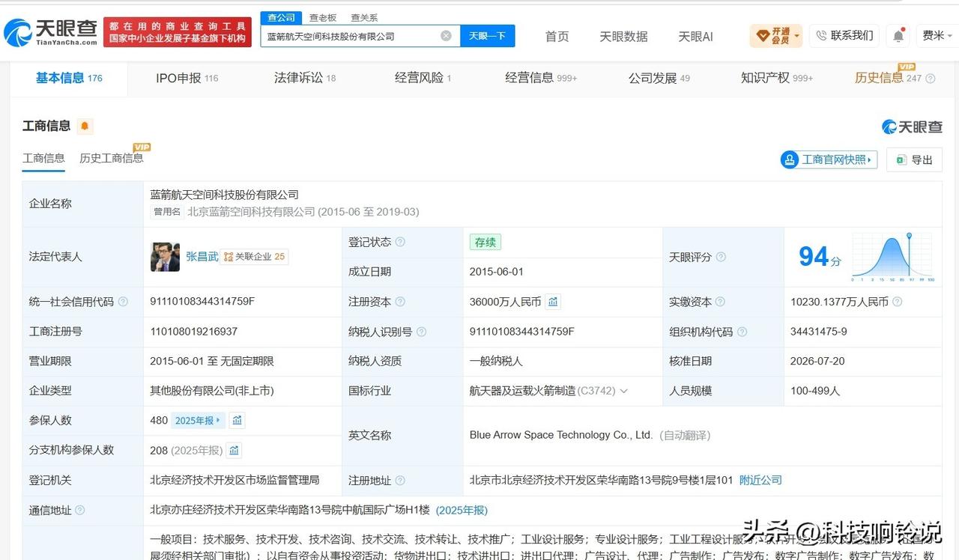Open the 附近公司 nearby companies link
This screenshot has height=560, width=959.
coord(760,480)
